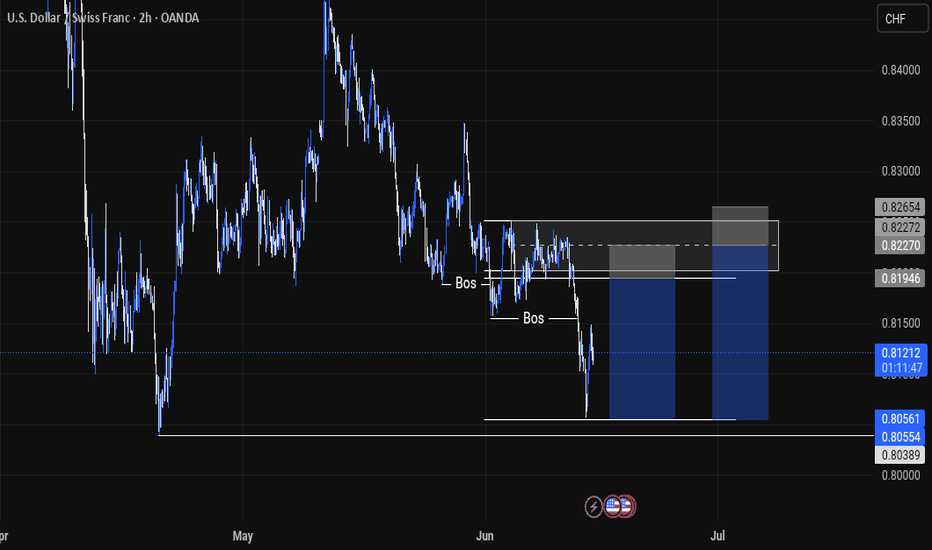Select the 0.80561 price label

click(x=900, y=419)
